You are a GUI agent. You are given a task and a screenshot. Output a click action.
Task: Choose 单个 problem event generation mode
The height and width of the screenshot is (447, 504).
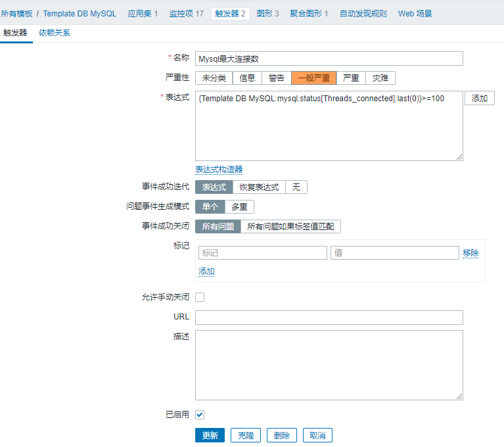pyautogui.click(x=210, y=207)
